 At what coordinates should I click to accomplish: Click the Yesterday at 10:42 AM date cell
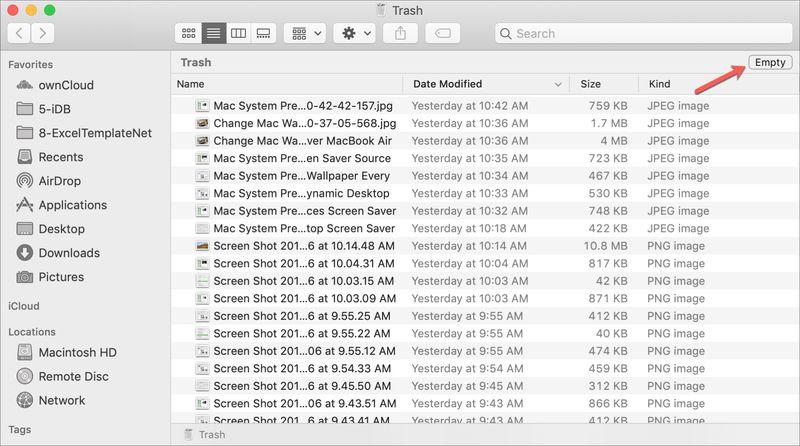click(470, 106)
